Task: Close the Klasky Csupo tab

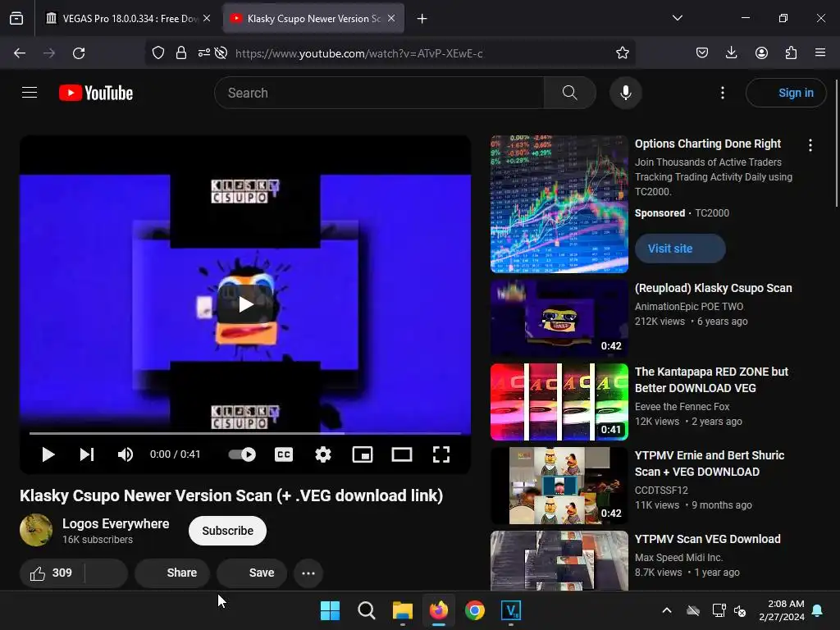Action: [x=391, y=18]
